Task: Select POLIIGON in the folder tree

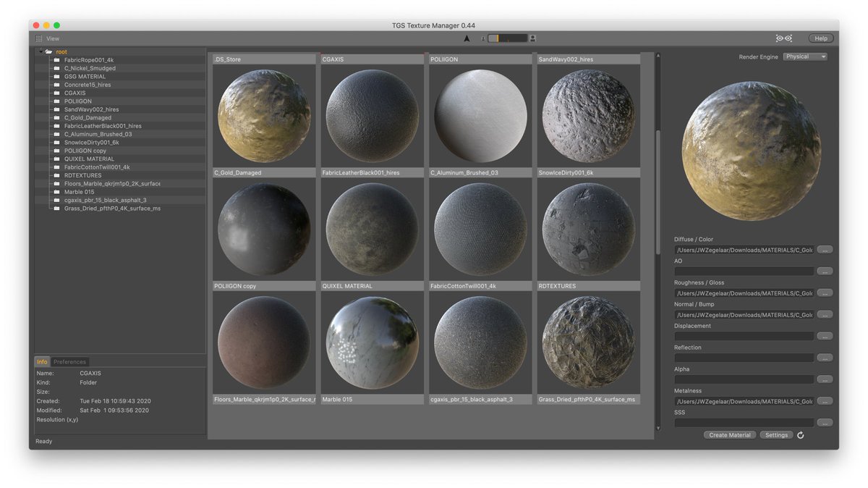Action: [78, 101]
